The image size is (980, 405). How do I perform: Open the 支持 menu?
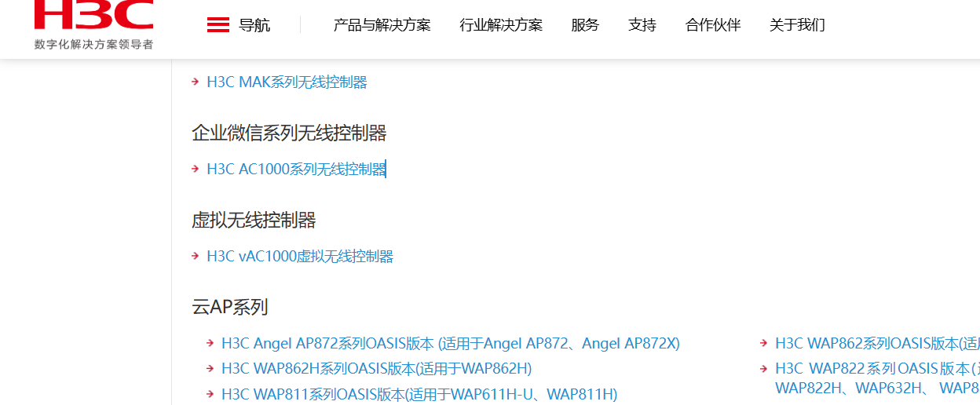click(642, 25)
